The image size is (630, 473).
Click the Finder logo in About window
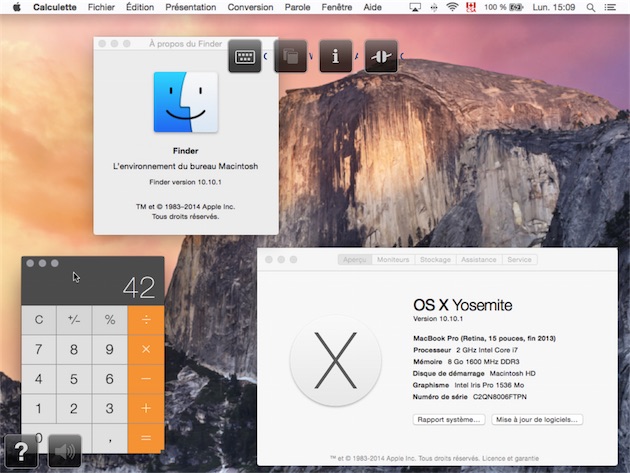(x=186, y=102)
